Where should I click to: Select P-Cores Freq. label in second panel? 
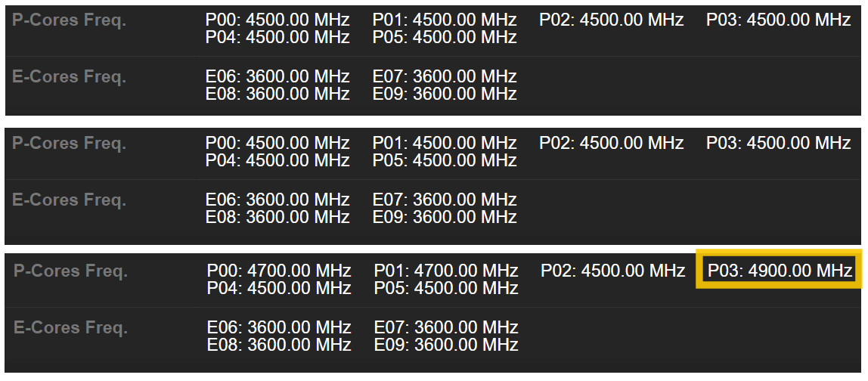point(70,144)
